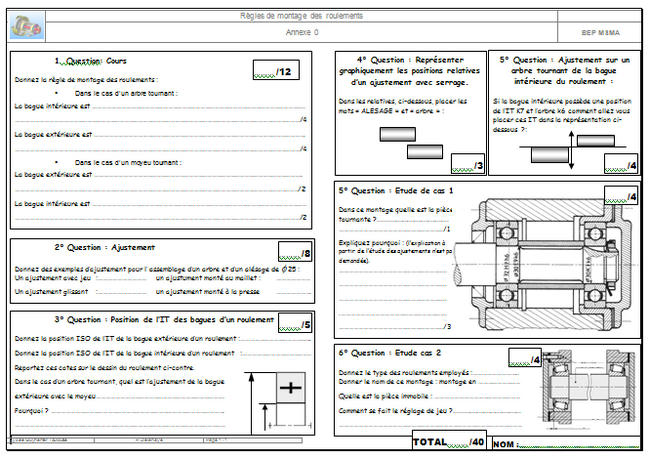
Task: Click the plus-sign bearing diagram in Question 3
Action: (x=289, y=388)
